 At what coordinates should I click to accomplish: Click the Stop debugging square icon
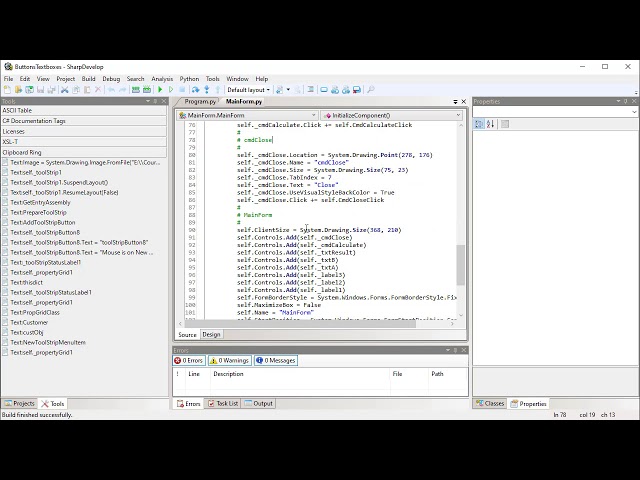pos(182,90)
